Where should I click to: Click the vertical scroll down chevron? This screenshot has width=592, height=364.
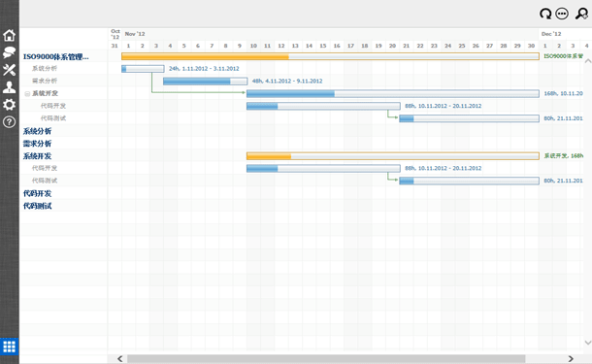point(588,343)
